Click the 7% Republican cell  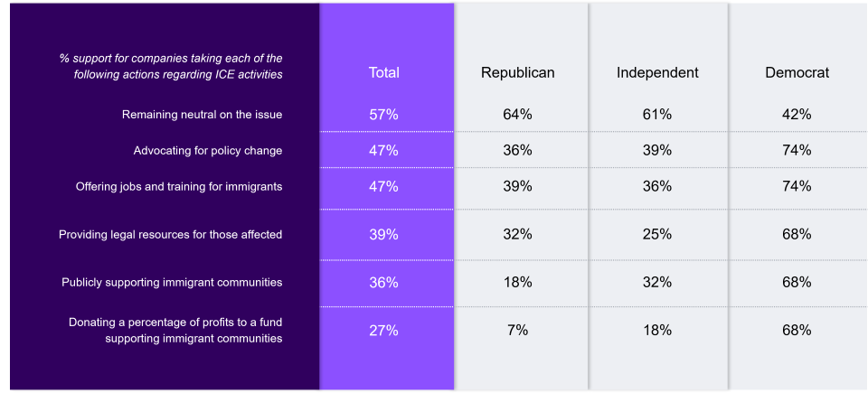[x=518, y=331]
